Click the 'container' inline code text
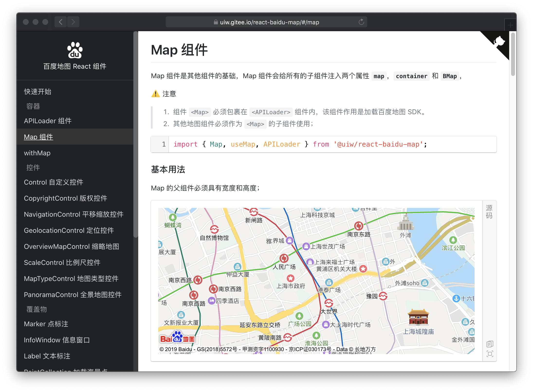The height and width of the screenshot is (392, 533). pyautogui.click(x=411, y=76)
